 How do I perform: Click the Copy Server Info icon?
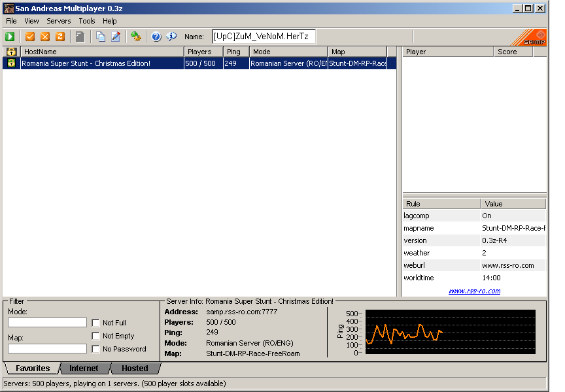[x=101, y=37]
